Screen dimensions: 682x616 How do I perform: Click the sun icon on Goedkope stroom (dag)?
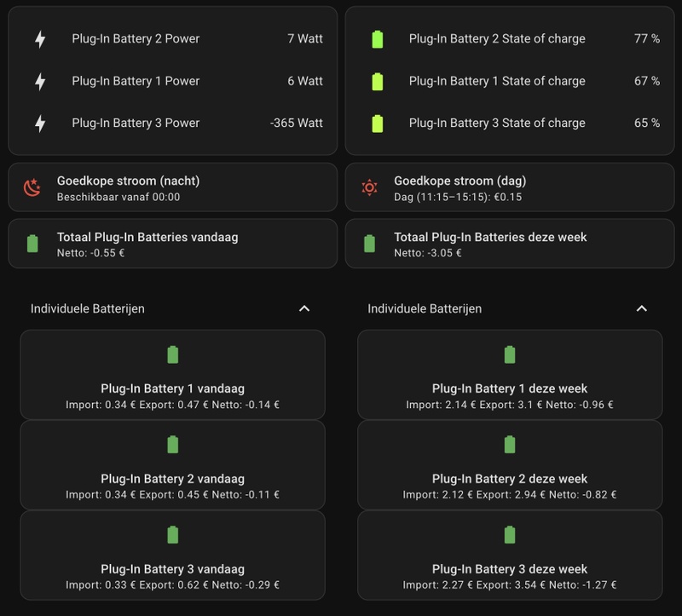click(x=370, y=187)
